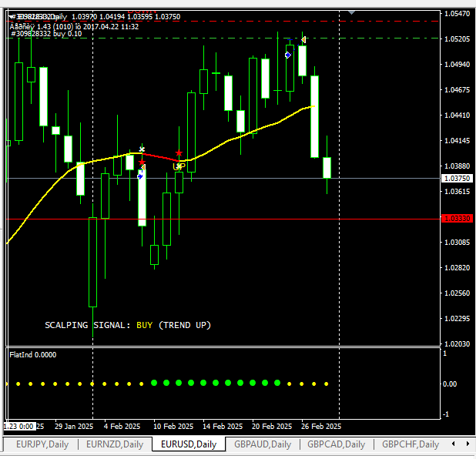Click the yellow UP signal label
The width and height of the screenshot is (476, 459).
pos(179,166)
